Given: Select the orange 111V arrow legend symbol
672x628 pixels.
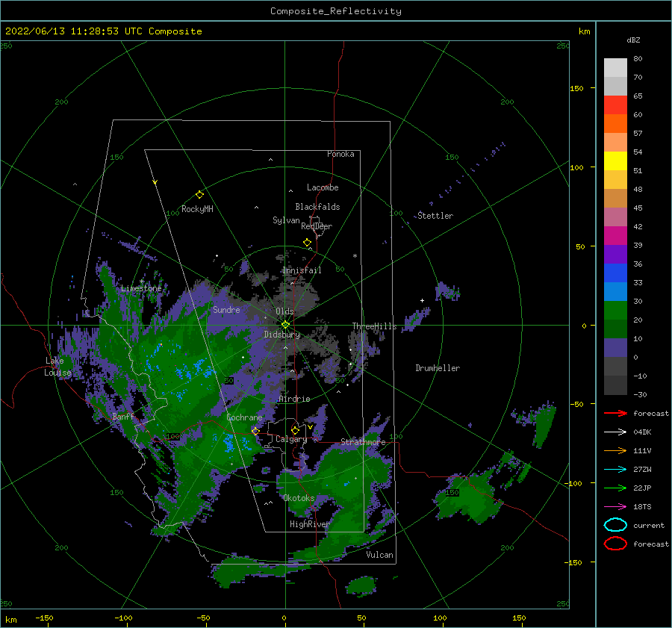Looking at the screenshot, I should (615, 450).
